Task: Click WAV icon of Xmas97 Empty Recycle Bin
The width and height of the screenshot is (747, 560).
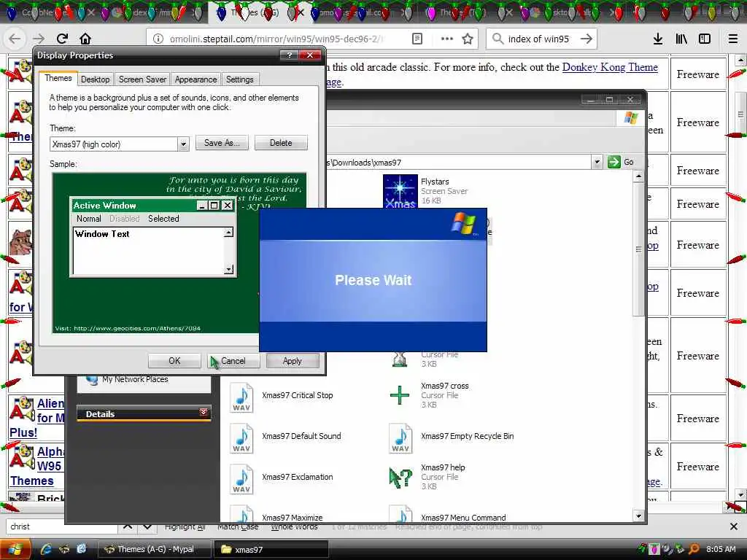Action: tap(400, 438)
